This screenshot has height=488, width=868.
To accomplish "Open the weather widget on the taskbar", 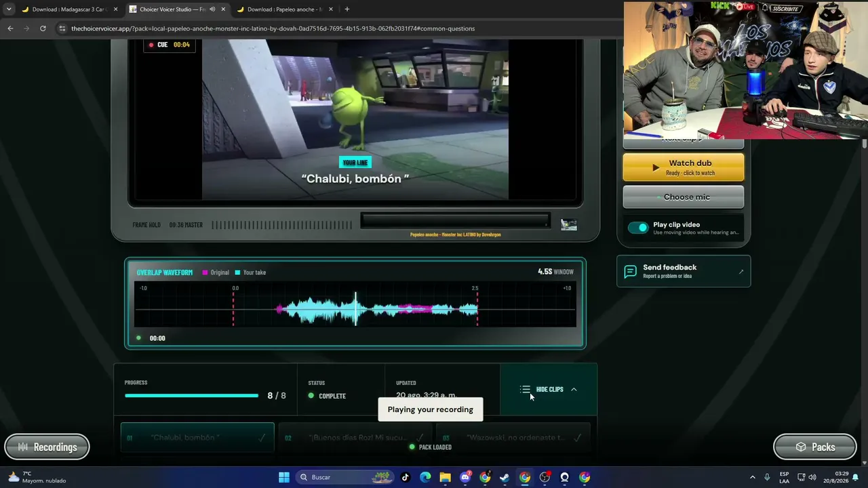I will (x=37, y=477).
